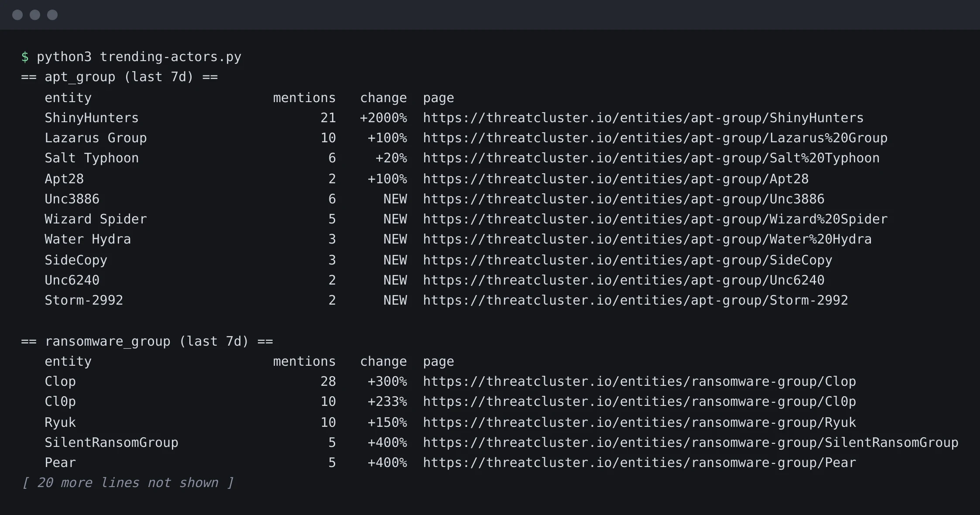Open the apt-group/Apt28 URL

click(616, 179)
